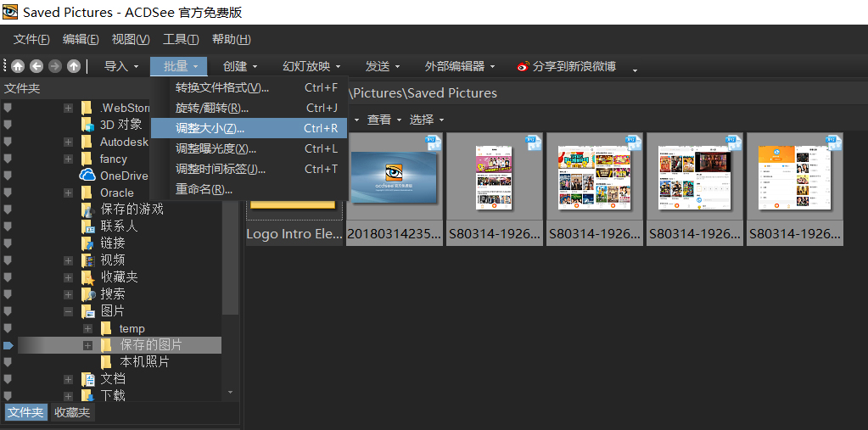The image size is (868, 430).
Task: Expand the Autodesk folder node
Action: (x=68, y=142)
